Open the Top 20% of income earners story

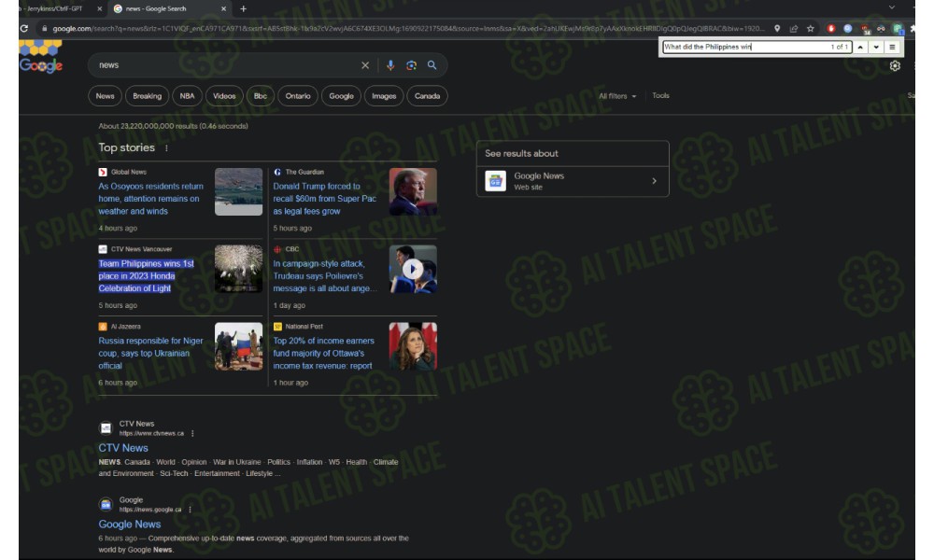pos(323,354)
